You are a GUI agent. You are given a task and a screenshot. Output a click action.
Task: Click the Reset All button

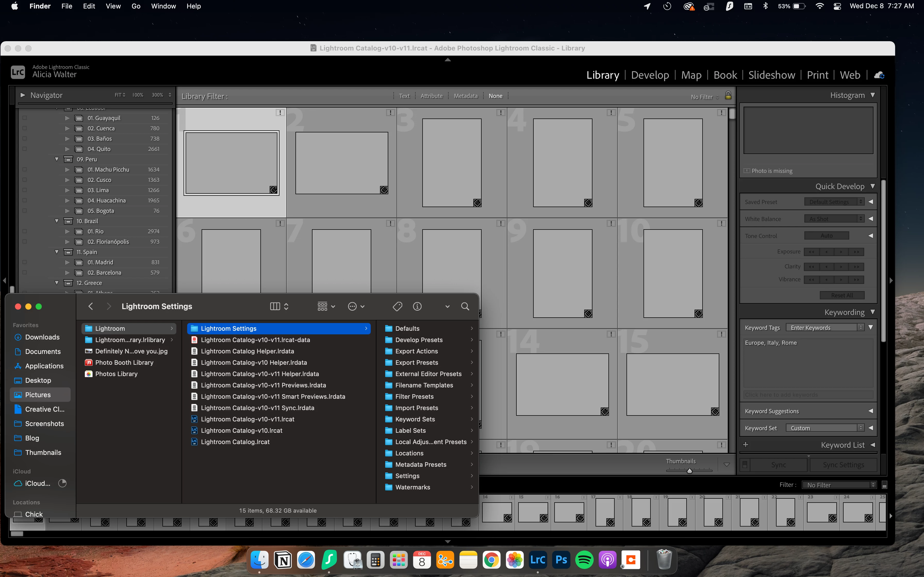842,295
